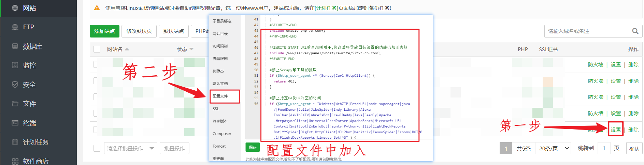The image size is (644, 165).
Task: Toggle the select-all checkbox in table header
Action: coord(97,49)
